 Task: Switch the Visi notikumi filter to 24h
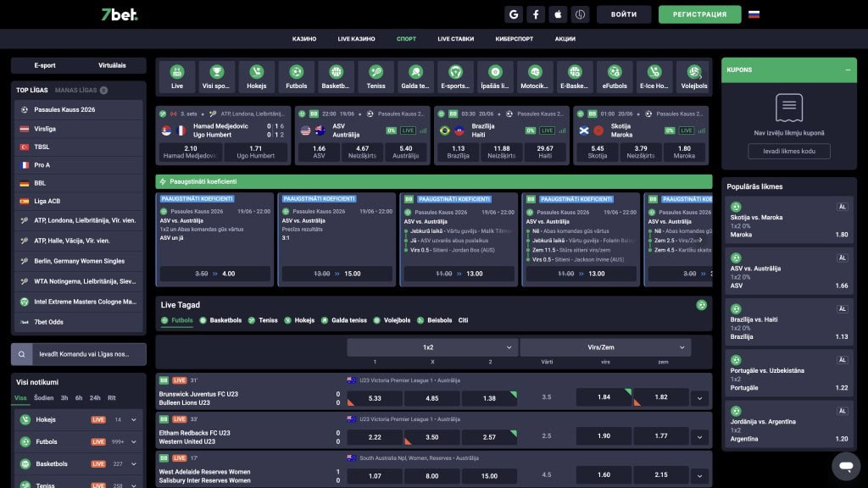point(95,398)
